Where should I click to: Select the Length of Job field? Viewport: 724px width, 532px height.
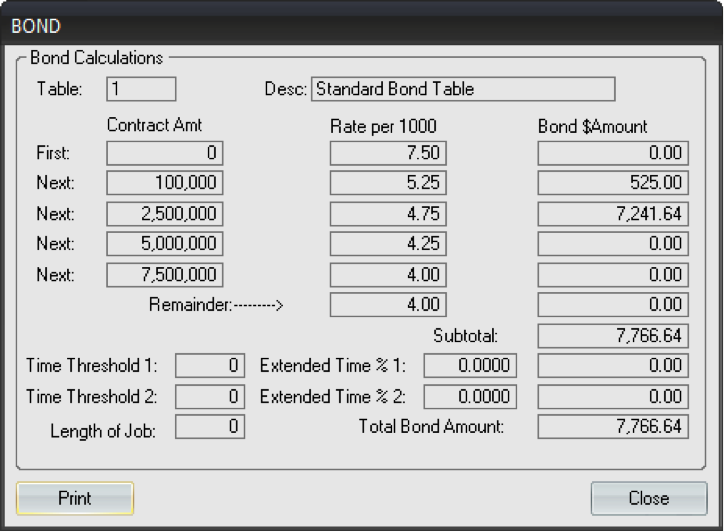(210, 427)
